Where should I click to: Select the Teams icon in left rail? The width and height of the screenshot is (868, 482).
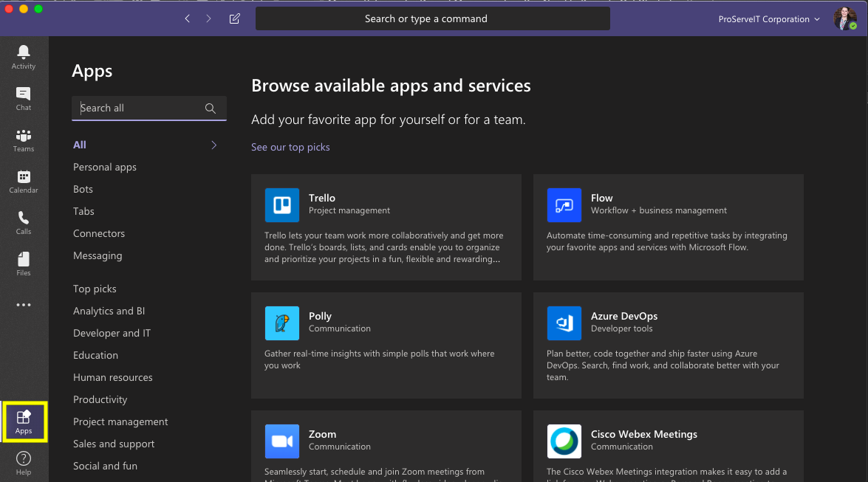click(x=23, y=140)
